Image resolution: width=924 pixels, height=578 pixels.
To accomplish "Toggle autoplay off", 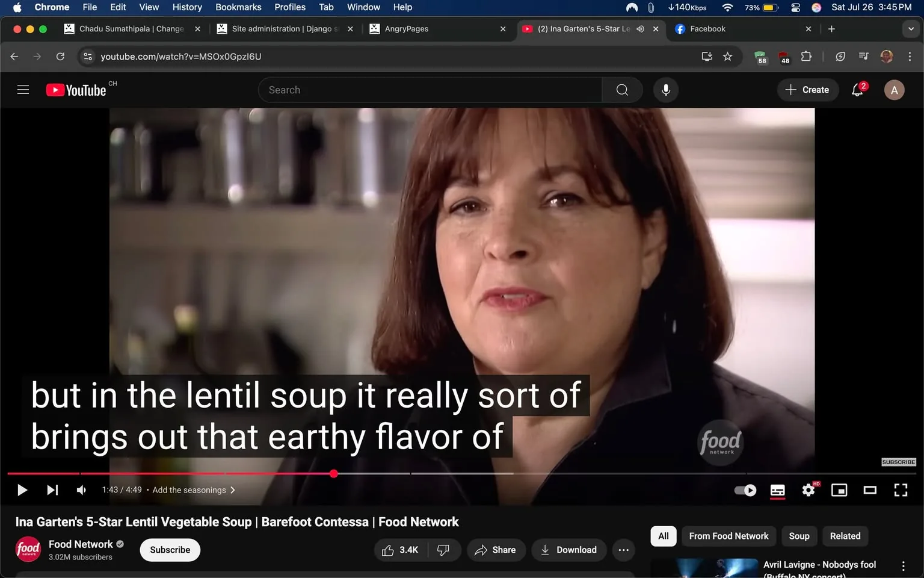I will tap(744, 490).
